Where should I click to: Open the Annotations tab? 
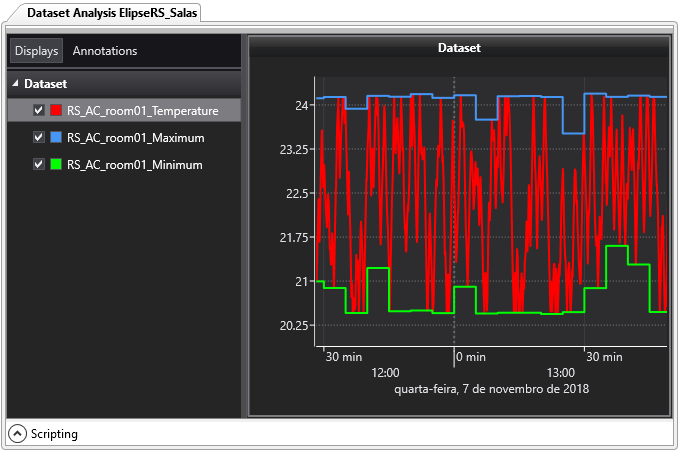[x=105, y=51]
